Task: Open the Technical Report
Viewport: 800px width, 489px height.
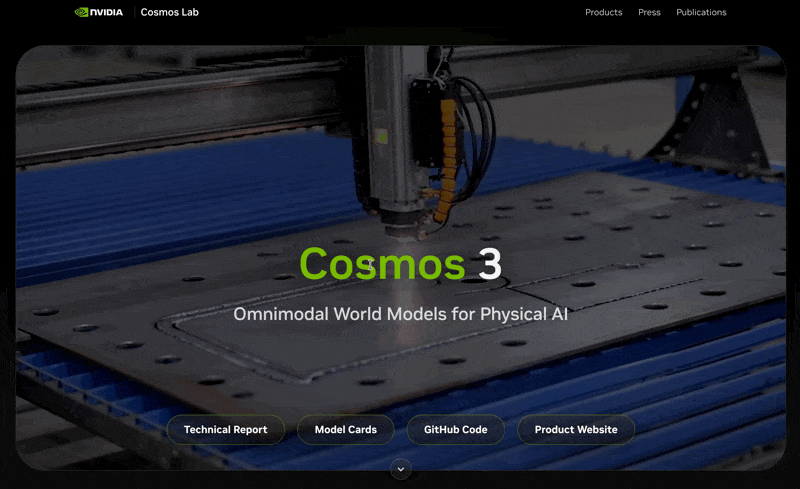Action: (x=226, y=430)
